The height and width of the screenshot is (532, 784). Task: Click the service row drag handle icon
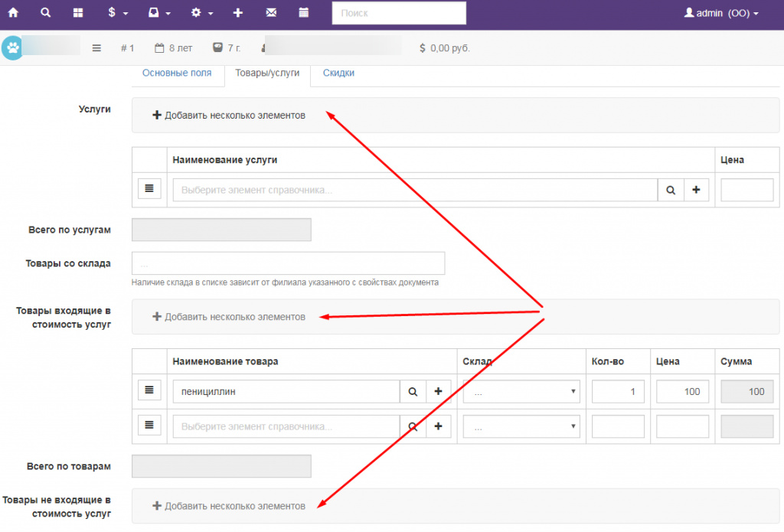tap(149, 188)
